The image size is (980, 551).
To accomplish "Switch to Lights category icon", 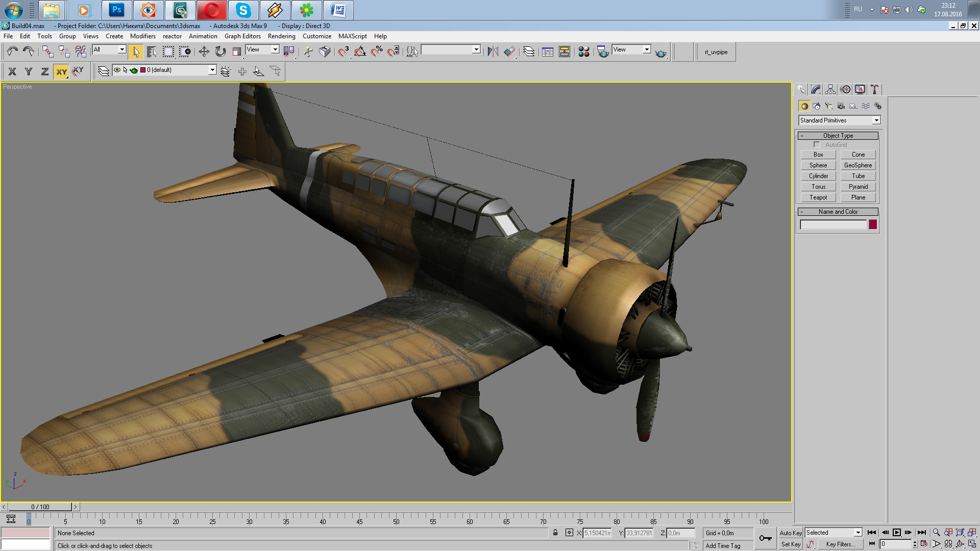I will tap(828, 106).
